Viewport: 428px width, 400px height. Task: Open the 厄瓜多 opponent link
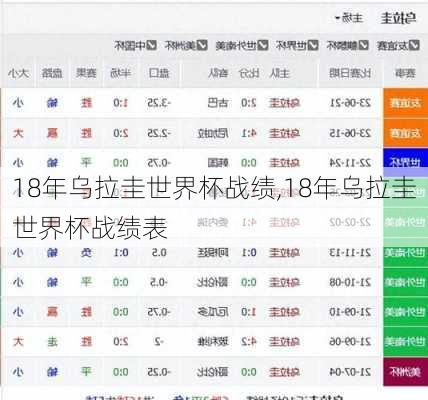pos(213,312)
